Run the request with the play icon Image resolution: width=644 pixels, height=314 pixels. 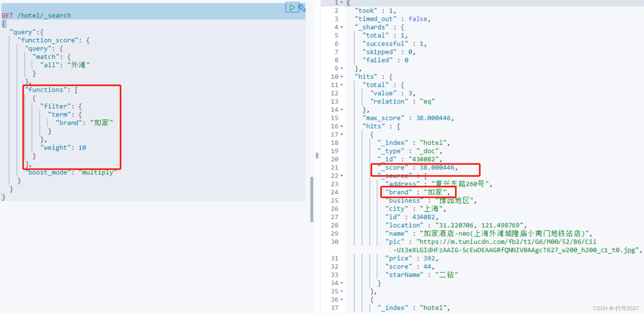coord(292,7)
